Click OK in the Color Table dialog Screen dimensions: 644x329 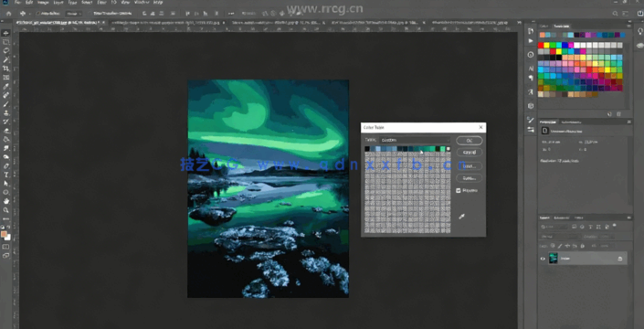tap(469, 141)
